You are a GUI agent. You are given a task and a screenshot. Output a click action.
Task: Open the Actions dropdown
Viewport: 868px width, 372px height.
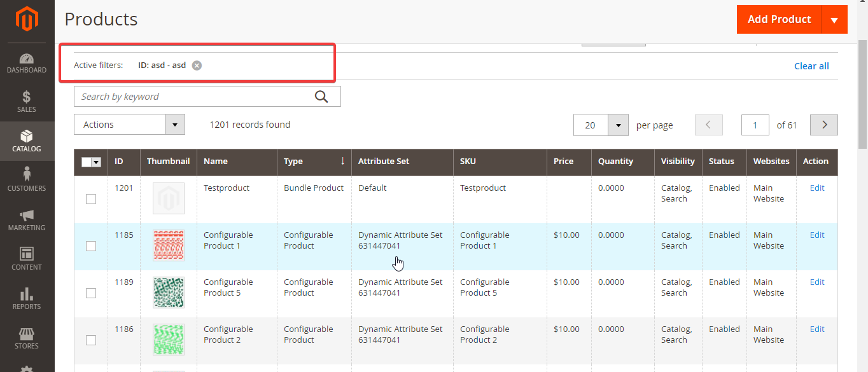[129, 124]
